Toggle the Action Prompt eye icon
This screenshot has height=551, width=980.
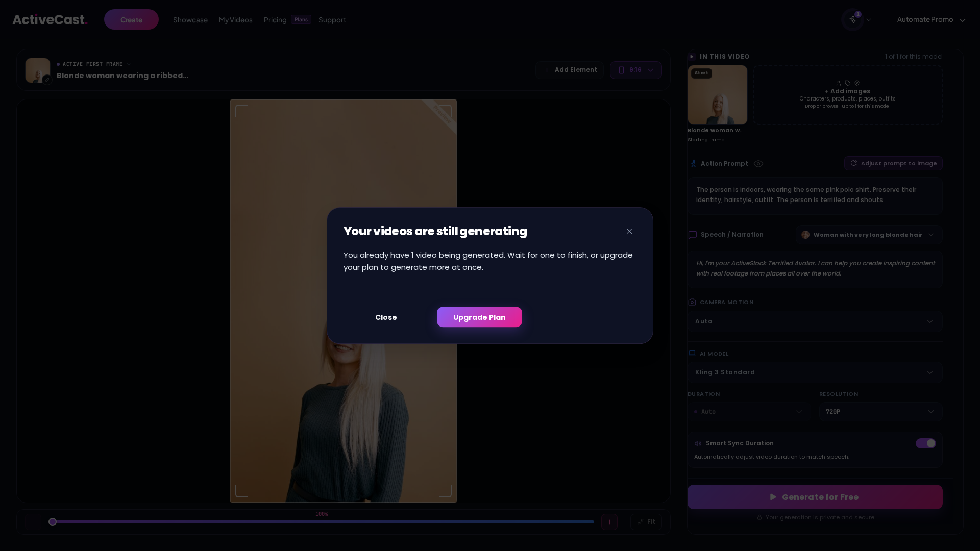(x=758, y=164)
